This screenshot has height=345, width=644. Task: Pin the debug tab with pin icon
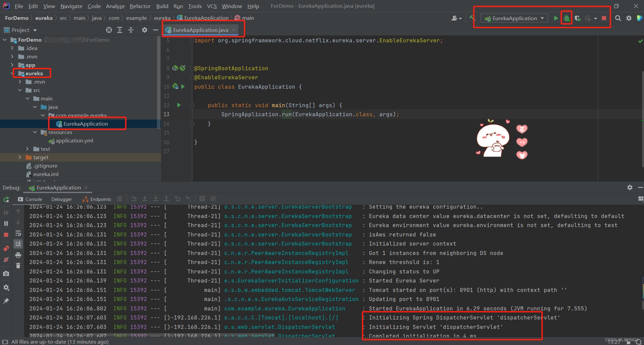point(6,301)
